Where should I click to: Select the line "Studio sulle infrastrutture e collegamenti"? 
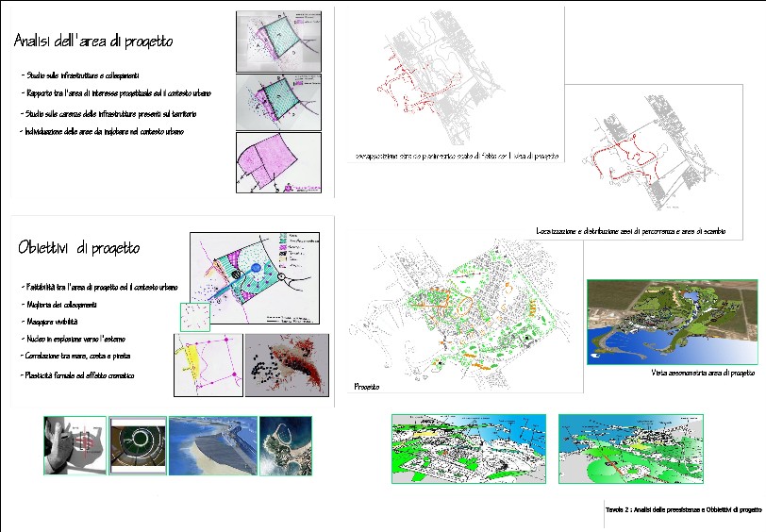tap(80, 75)
